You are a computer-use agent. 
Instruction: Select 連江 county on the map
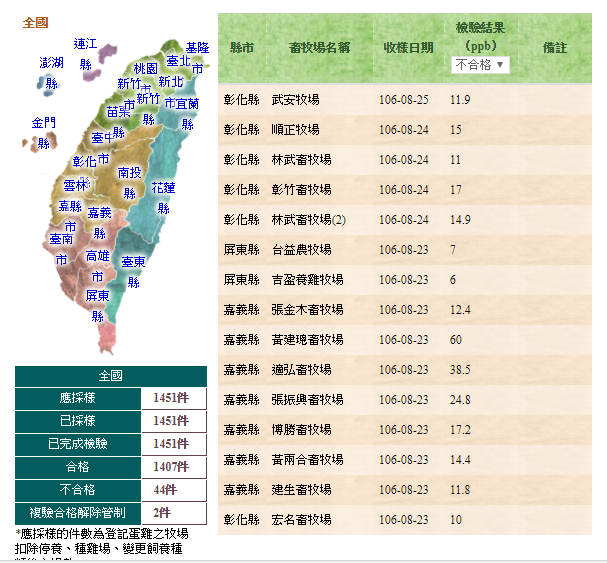pyautogui.click(x=85, y=54)
